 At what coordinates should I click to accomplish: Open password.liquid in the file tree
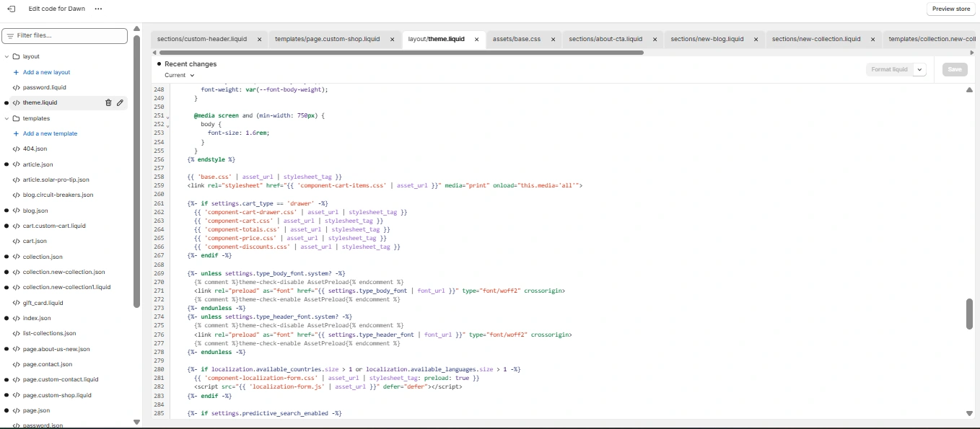tap(44, 87)
